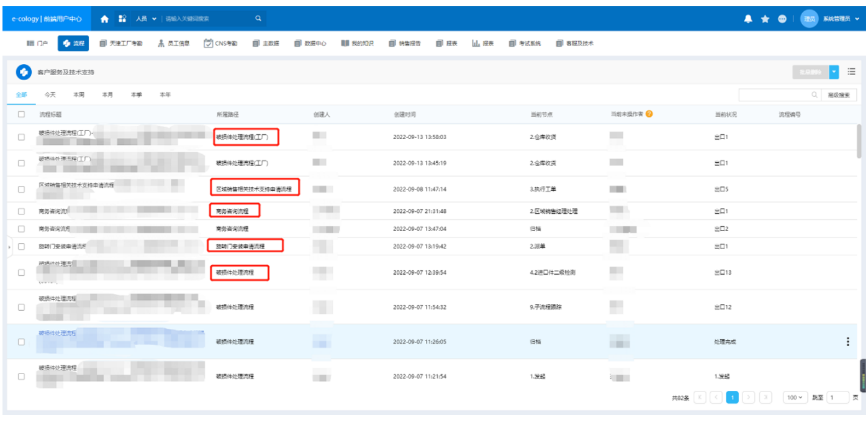Open the 门户 menu
868x430 pixels.
(37, 43)
